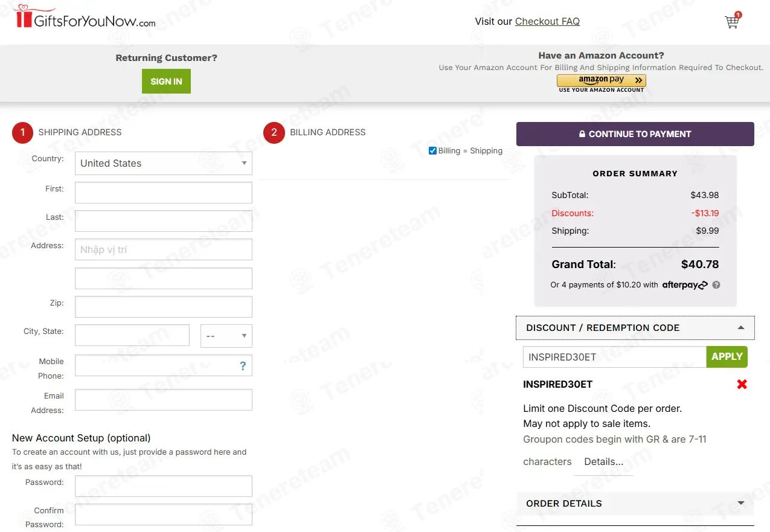Focus the Password field
The width and height of the screenshot is (770, 532).
click(164, 486)
